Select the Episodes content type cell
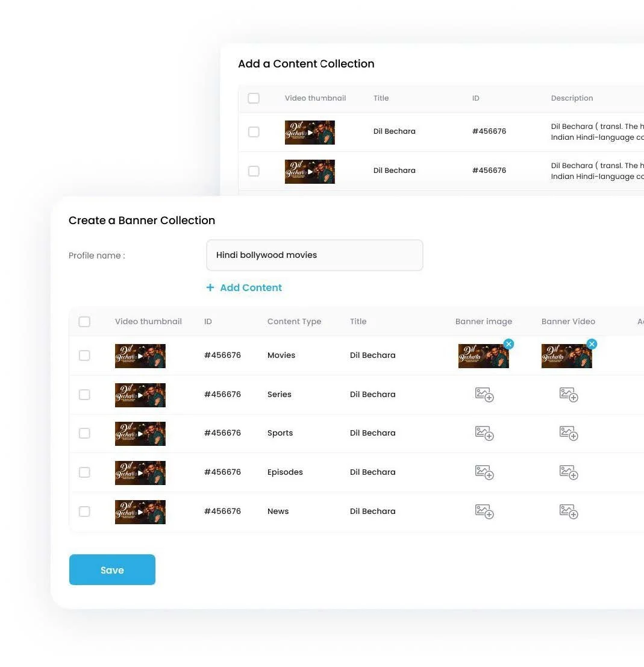 coord(285,472)
